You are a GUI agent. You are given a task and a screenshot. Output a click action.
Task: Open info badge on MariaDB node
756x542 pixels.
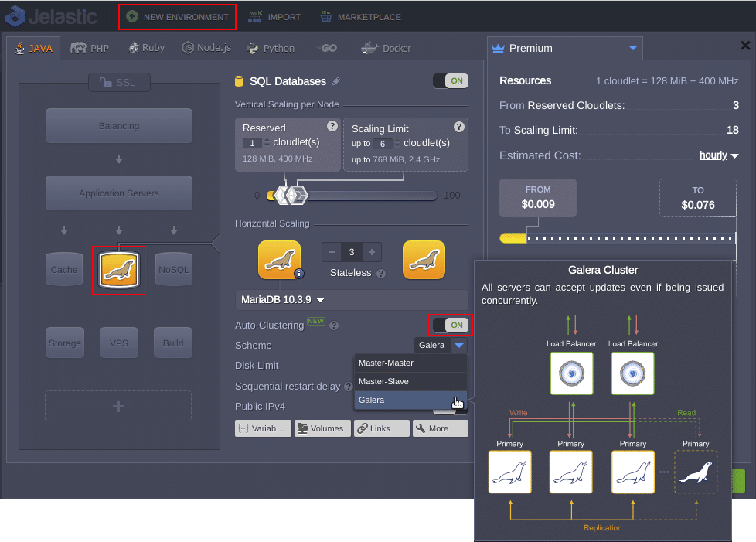pos(299,274)
